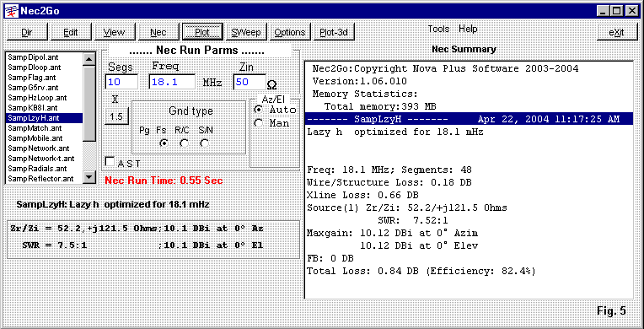Run the Nec toolbar button
The height and width of the screenshot is (329, 644).
coord(158,32)
